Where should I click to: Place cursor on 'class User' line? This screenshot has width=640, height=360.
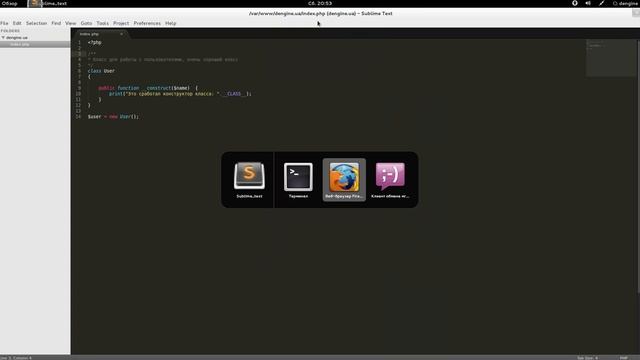101,71
